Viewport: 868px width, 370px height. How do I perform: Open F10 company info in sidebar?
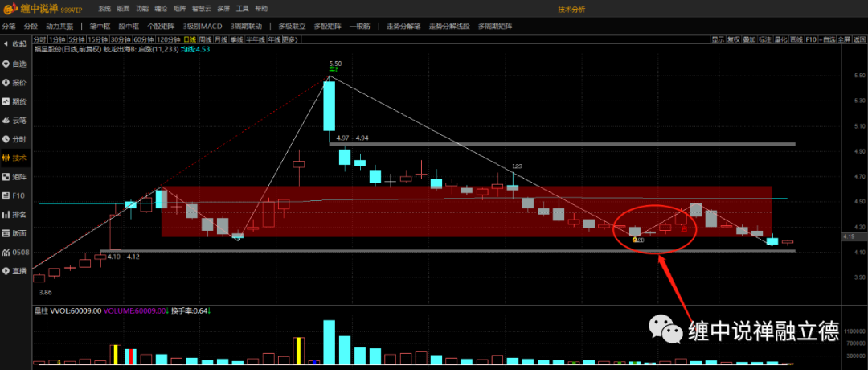(x=14, y=195)
